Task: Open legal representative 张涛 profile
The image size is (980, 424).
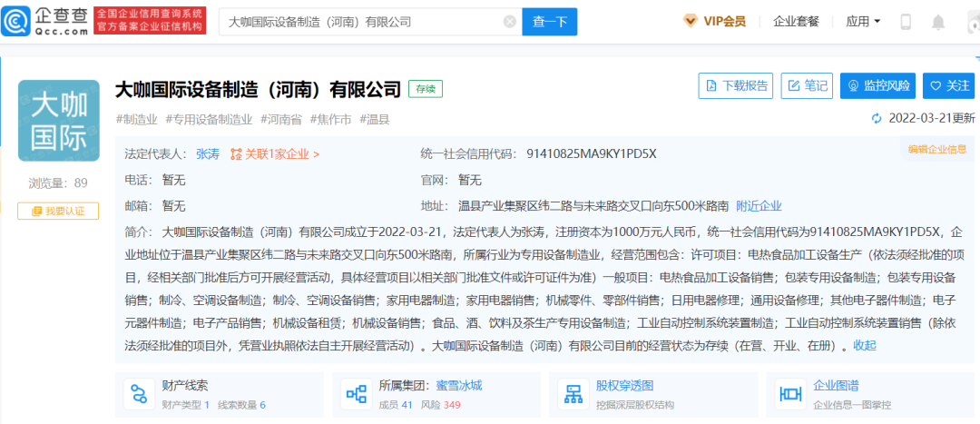Action: [208, 153]
